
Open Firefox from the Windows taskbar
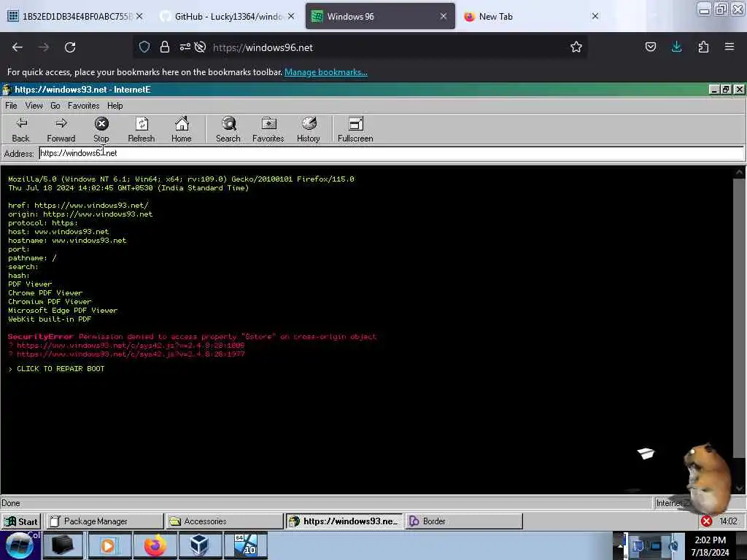click(x=155, y=545)
